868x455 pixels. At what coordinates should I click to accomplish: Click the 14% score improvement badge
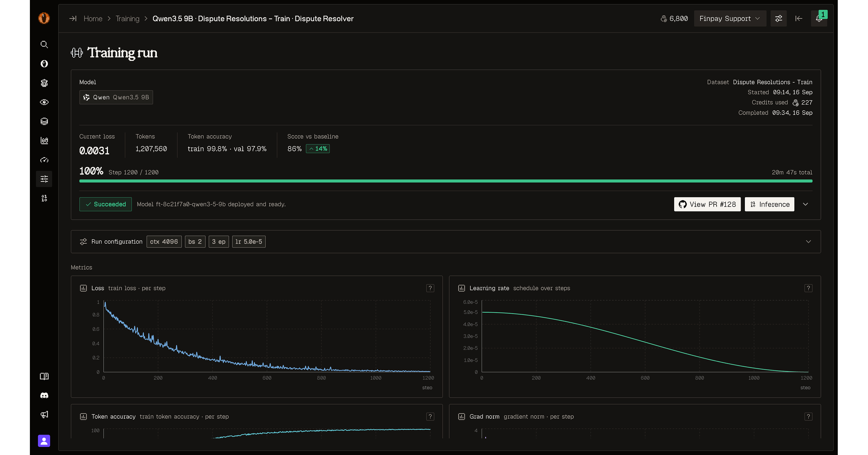[x=318, y=149]
